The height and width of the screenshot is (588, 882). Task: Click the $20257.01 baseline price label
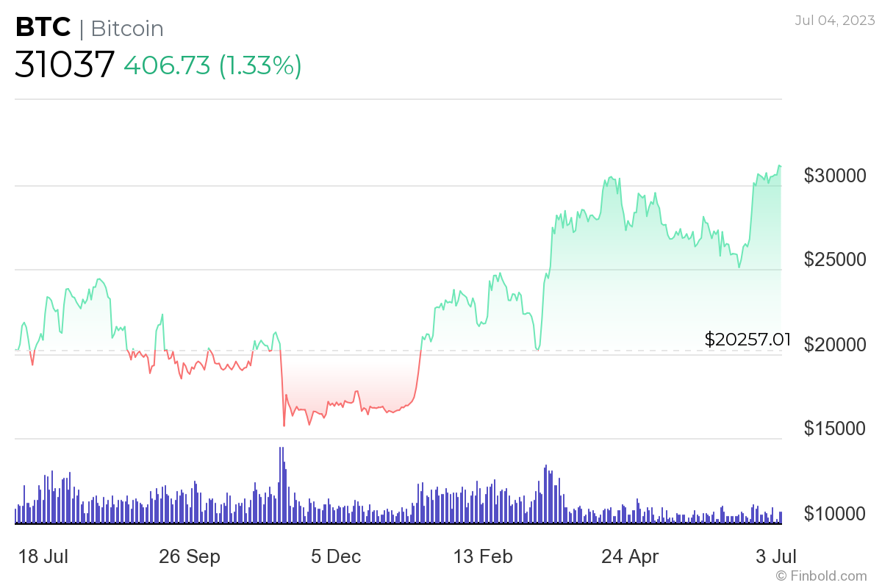[x=747, y=339]
